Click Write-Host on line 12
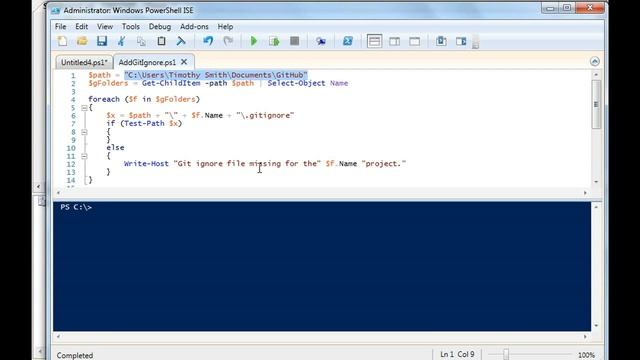The image size is (640, 360). tap(146, 164)
